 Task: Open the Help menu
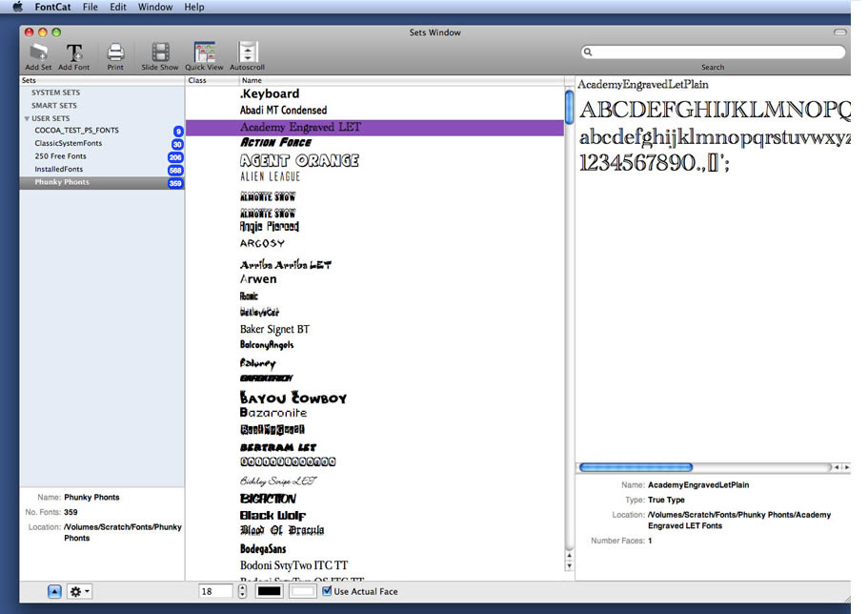pyautogui.click(x=194, y=7)
